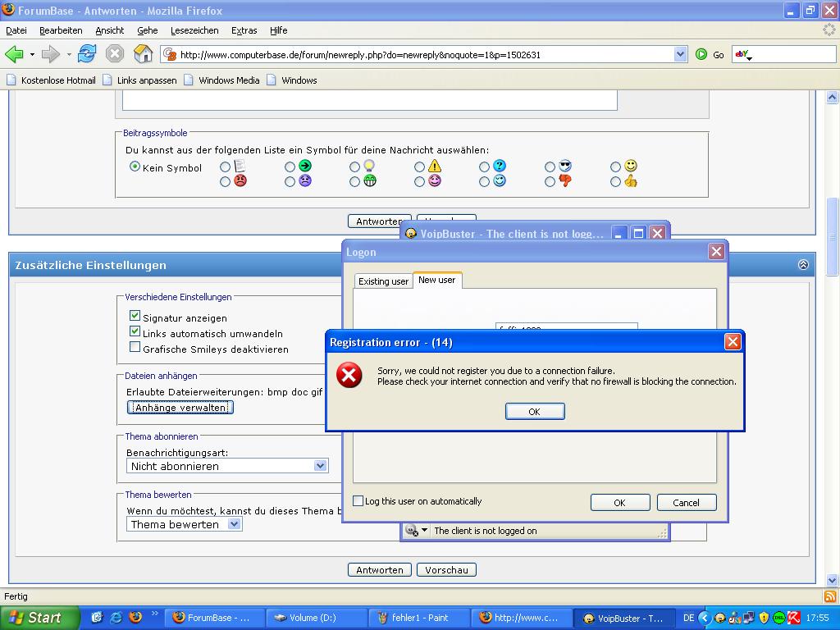Image resolution: width=840 pixels, height=630 pixels.
Task: Click the bottom Vorschau button
Action: [x=446, y=570]
